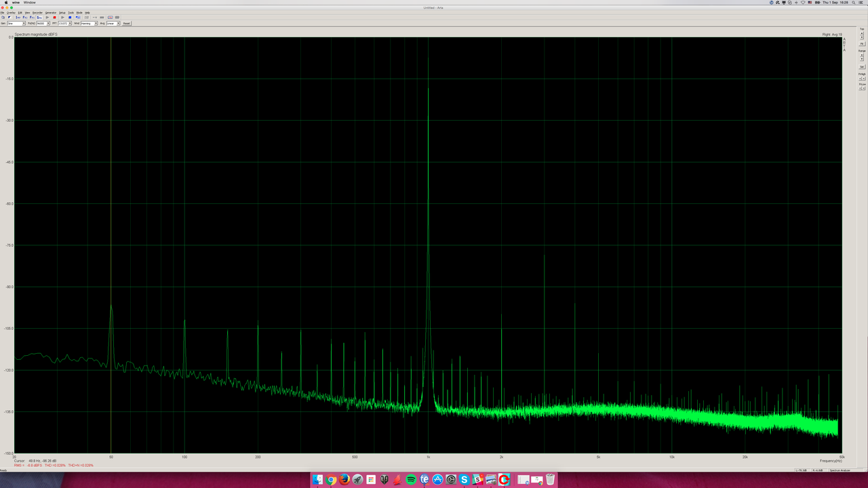Click the Reset averaging button

(x=127, y=24)
